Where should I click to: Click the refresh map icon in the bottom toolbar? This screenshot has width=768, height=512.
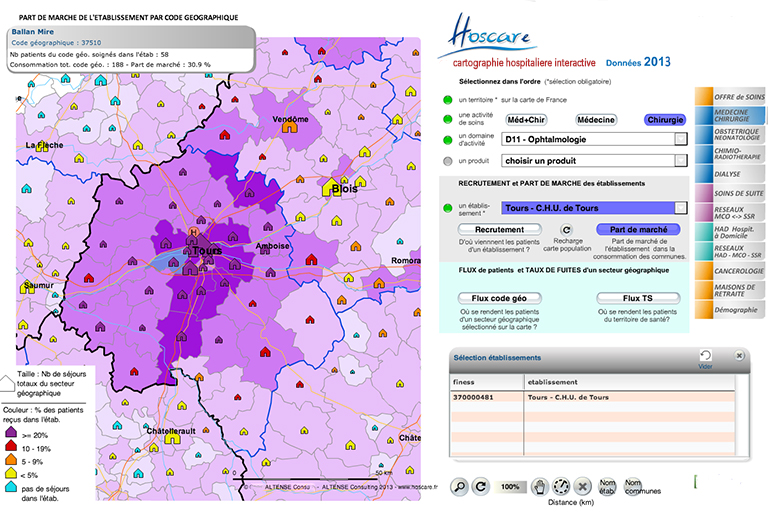pos(481,486)
